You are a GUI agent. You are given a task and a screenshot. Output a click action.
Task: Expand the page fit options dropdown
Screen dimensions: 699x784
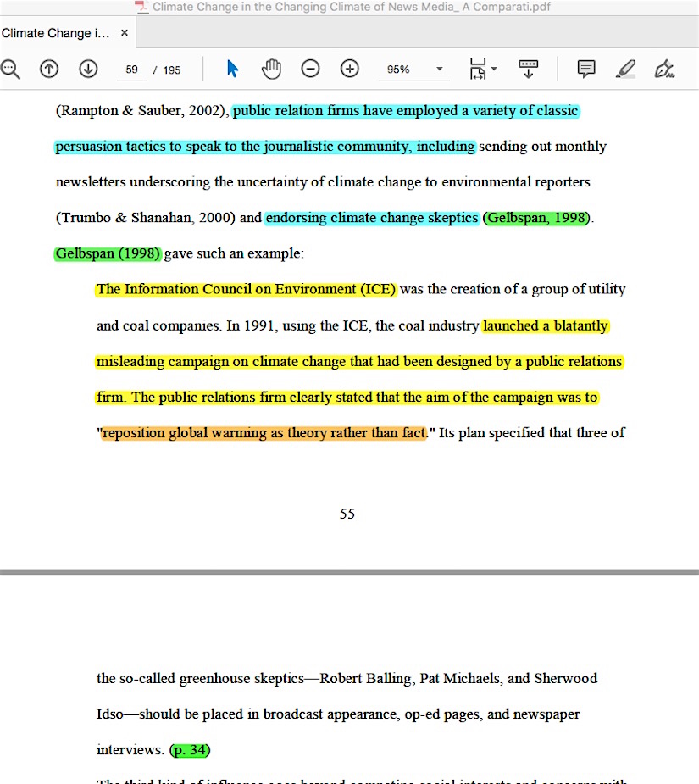(x=483, y=70)
